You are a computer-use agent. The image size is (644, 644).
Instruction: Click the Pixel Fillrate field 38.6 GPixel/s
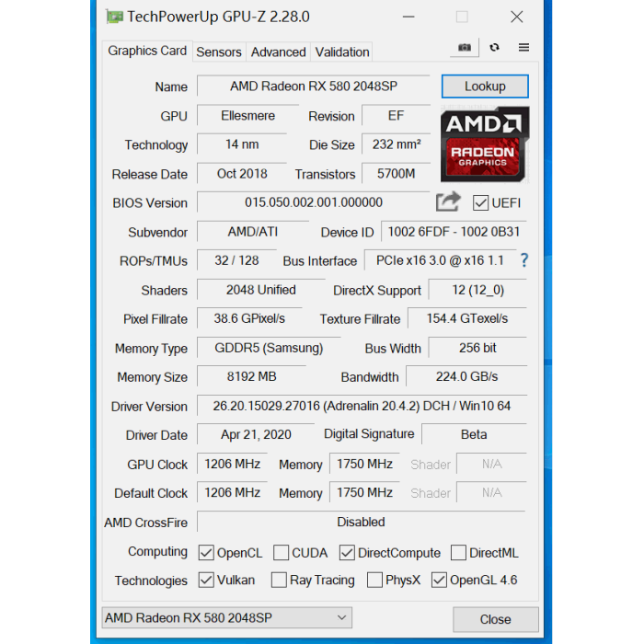coord(249,318)
